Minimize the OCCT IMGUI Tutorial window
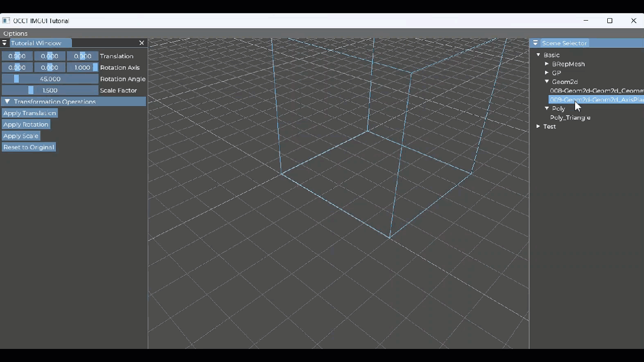 586,21
